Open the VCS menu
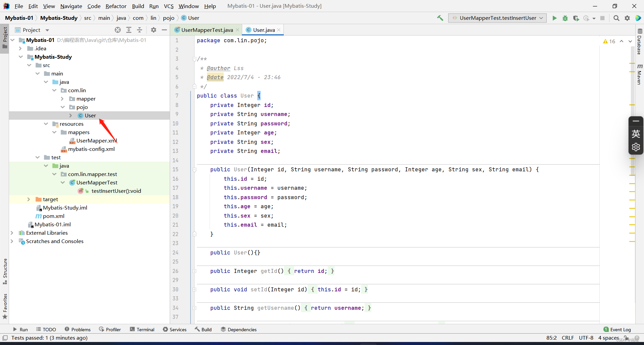Viewport: 644px width, 345px height. click(169, 6)
